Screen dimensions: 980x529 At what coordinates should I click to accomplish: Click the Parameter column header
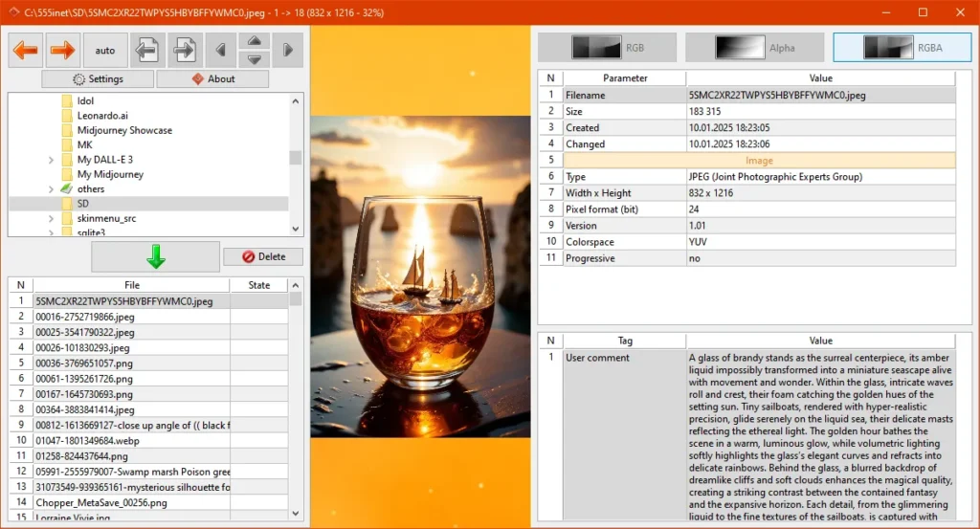(x=625, y=78)
